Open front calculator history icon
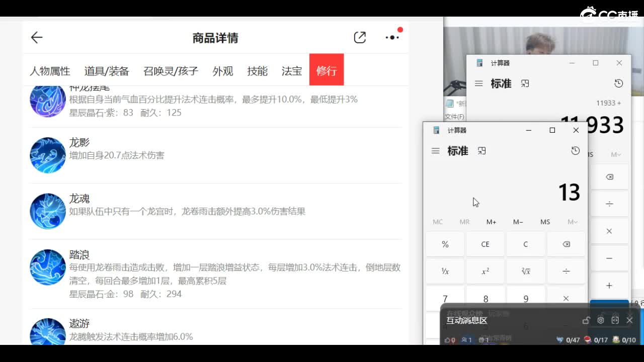Image resolution: width=644 pixels, height=362 pixels. 576,151
